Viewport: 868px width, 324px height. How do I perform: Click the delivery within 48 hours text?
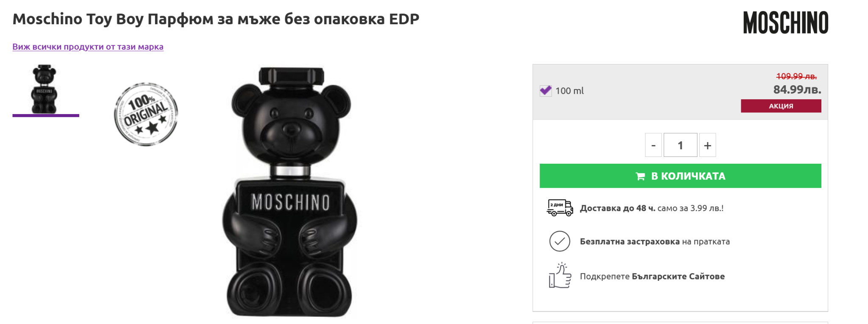click(x=651, y=208)
